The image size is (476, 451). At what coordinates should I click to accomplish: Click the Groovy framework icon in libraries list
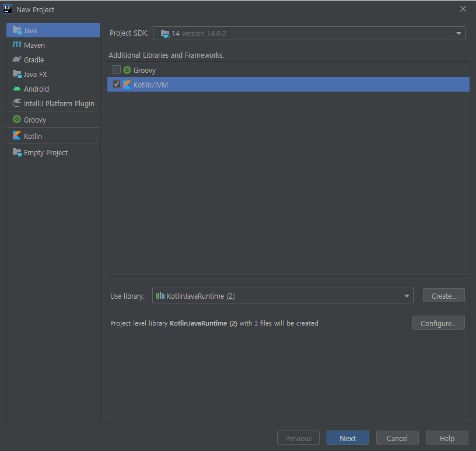pyautogui.click(x=127, y=70)
